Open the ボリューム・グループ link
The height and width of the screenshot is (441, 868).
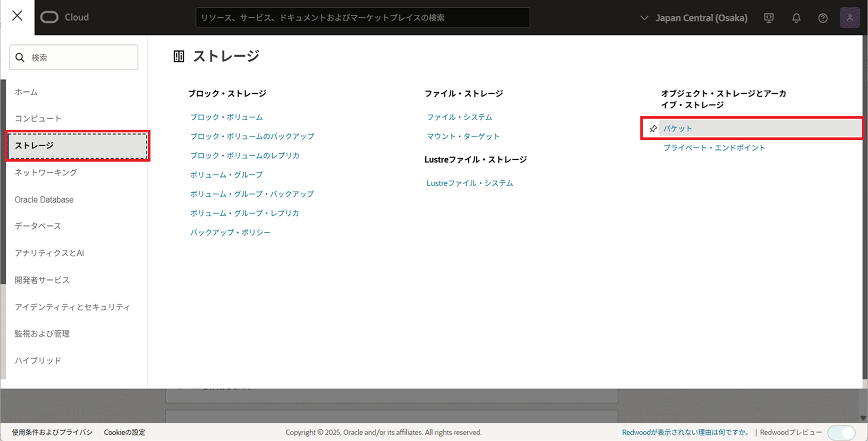tap(227, 175)
